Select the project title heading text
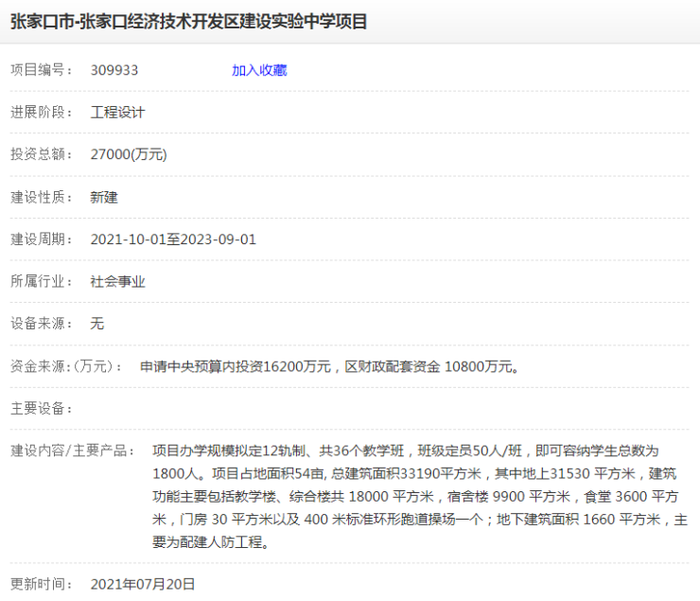This screenshot has height=601, width=700. [x=189, y=22]
